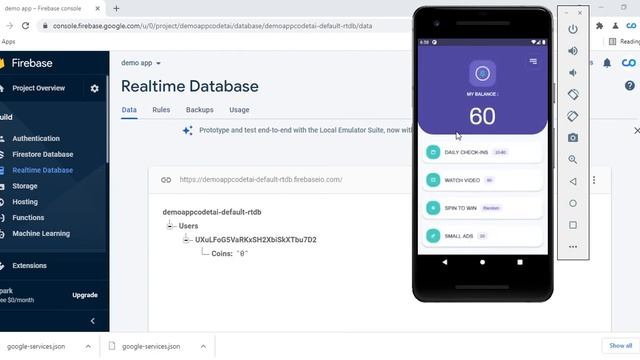Open the Apps bookmarks shortcut
640x360 pixels.
coord(8,42)
